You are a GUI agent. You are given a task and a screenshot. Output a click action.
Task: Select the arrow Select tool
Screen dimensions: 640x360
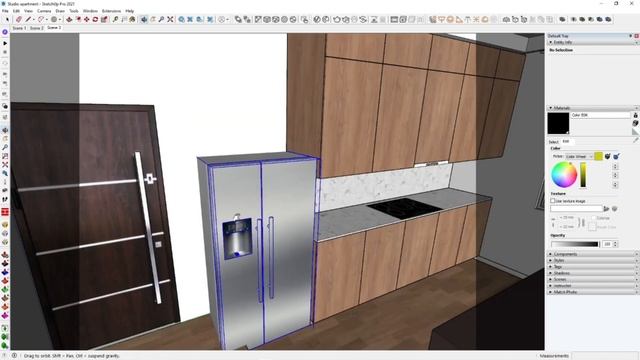tap(7, 19)
